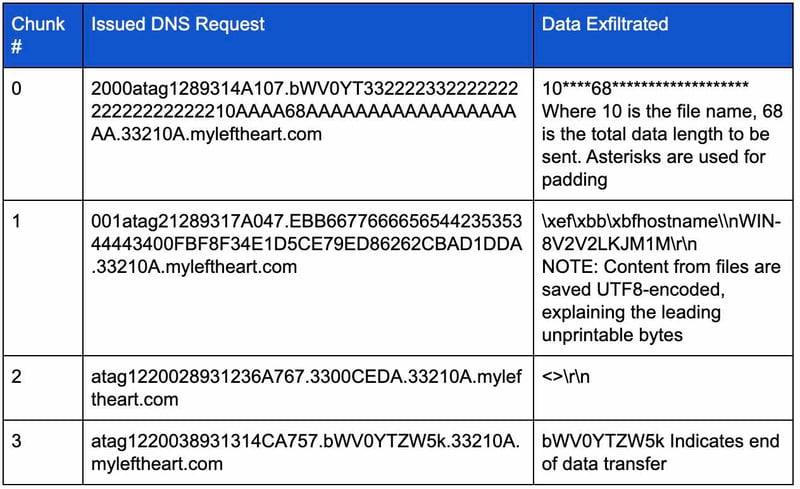Select chunk number 1 cell
Screen dimensions: 800x489
(x=42, y=278)
